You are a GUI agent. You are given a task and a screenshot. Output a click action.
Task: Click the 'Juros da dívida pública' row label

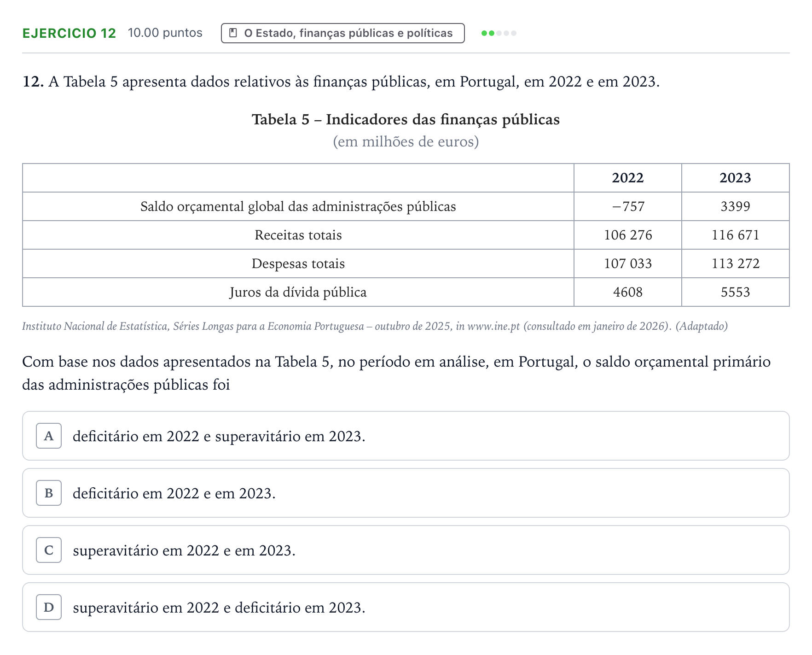click(x=298, y=292)
